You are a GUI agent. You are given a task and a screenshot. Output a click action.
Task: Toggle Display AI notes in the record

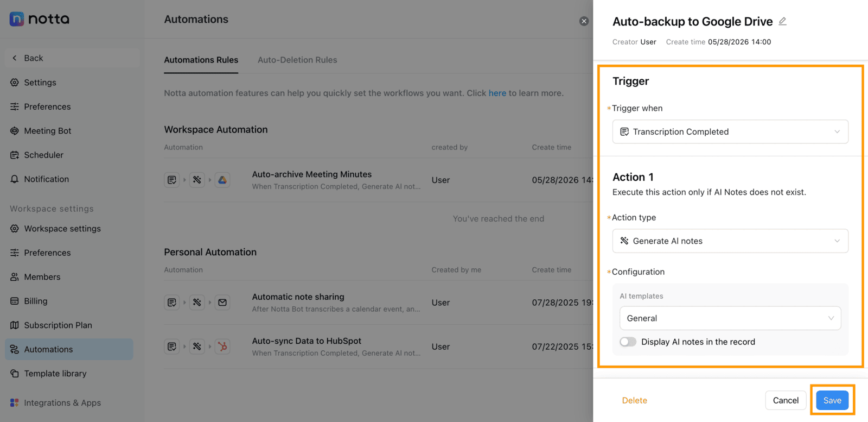pyautogui.click(x=628, y=342)
